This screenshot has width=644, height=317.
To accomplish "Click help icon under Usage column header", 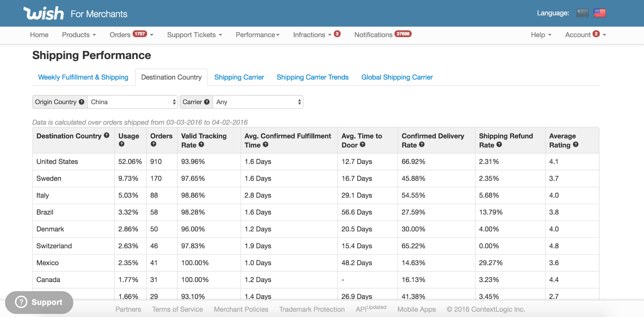I will point(121,144).
